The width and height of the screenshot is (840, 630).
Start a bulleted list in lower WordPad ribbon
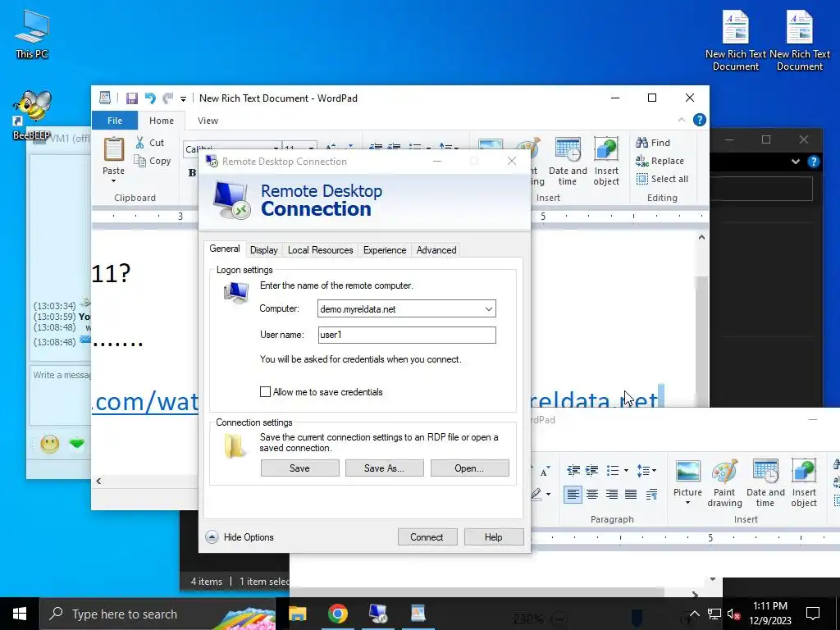click(x=612, y=470)
